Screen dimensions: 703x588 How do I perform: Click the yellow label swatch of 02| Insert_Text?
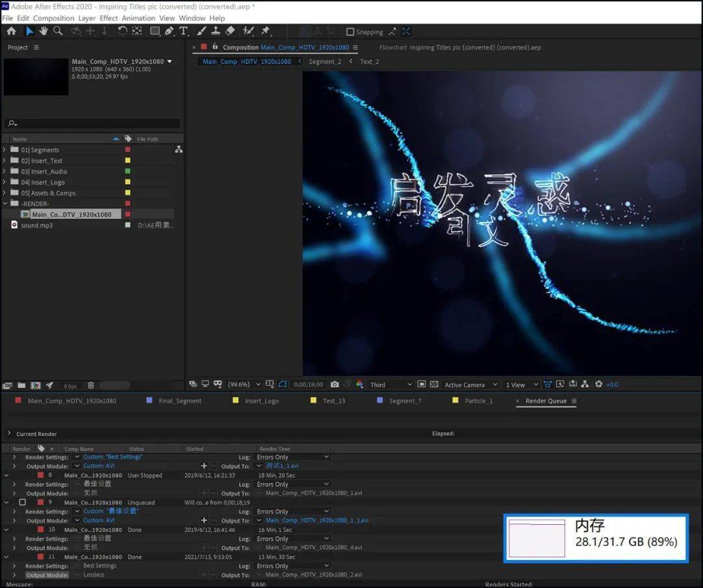pos(128,160)
